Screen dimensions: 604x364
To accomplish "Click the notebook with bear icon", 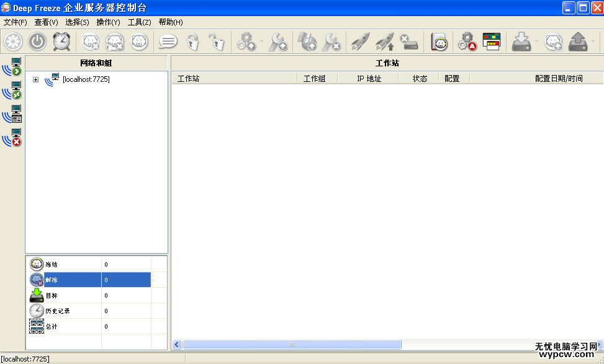I will click(439, 42).
